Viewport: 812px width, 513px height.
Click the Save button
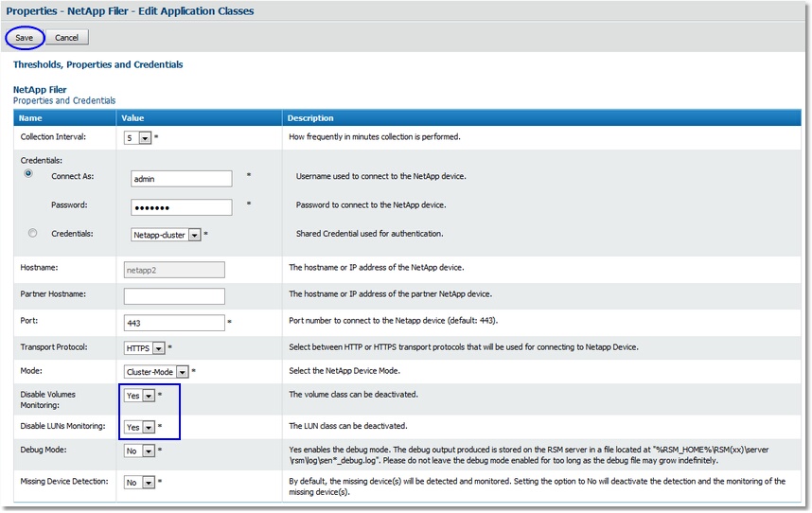coord(25,38)
